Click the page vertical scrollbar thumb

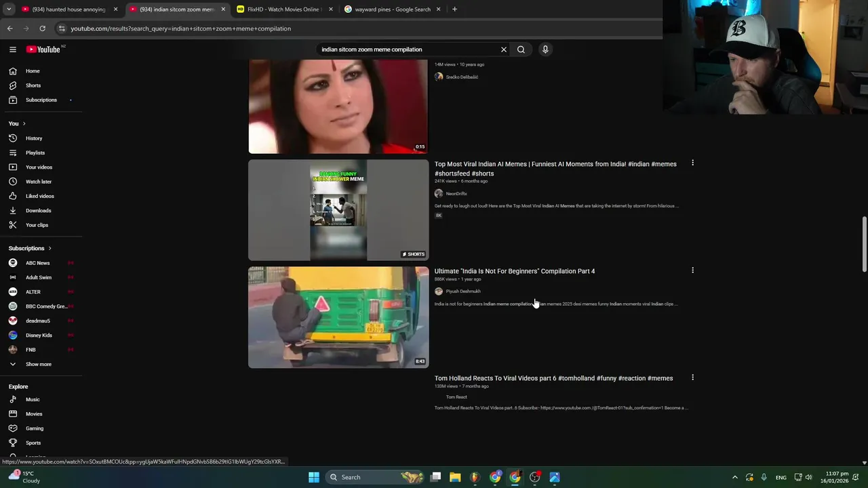pos(864,244)
